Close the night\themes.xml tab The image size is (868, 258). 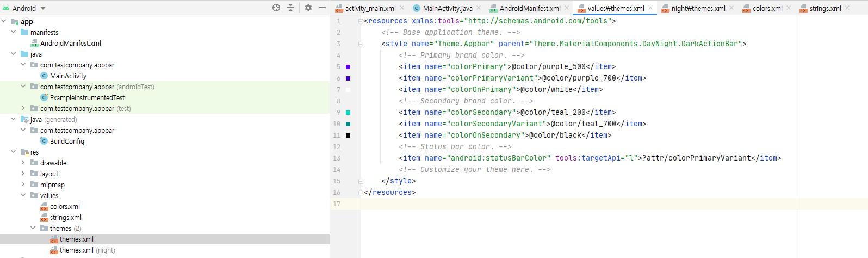[x=731, y=8]
